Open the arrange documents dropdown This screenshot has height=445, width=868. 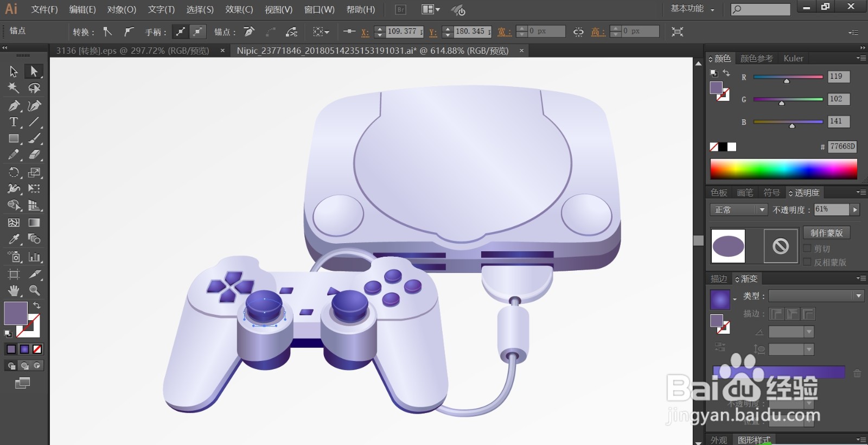pos(431,9)
